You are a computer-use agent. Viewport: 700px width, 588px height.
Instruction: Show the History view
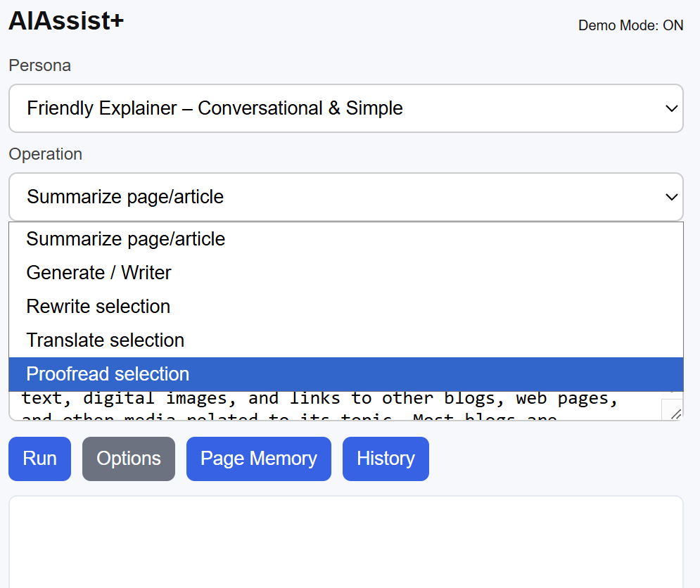(x=386, y=459)
